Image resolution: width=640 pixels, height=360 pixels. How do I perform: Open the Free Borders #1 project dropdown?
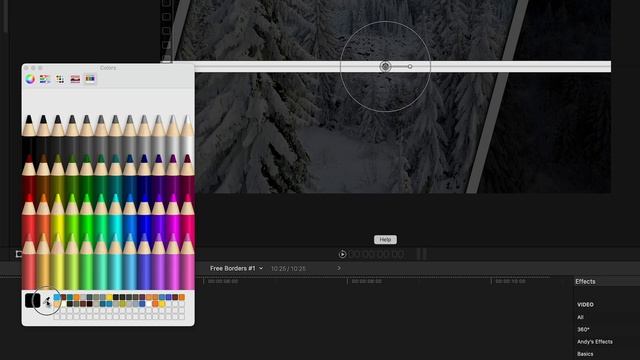coord(236,268)
